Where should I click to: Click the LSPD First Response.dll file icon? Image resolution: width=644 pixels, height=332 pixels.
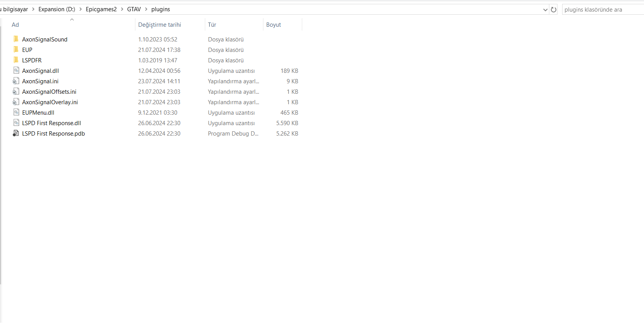16,123
